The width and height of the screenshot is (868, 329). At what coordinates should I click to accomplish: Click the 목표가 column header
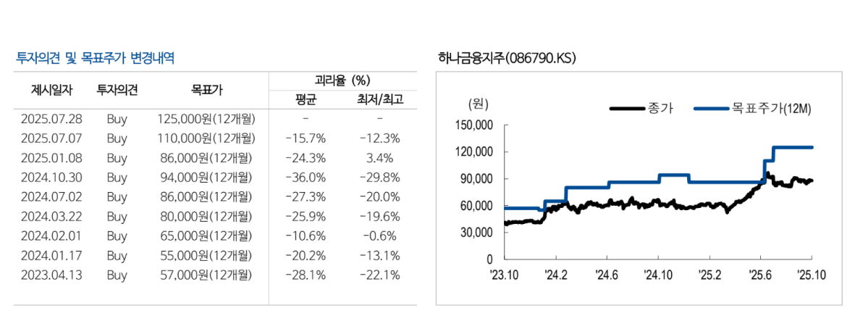(206, 91)
